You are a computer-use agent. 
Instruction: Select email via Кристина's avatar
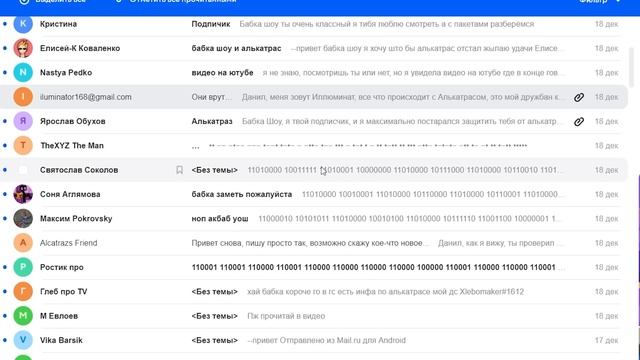(x=23, y=24)
